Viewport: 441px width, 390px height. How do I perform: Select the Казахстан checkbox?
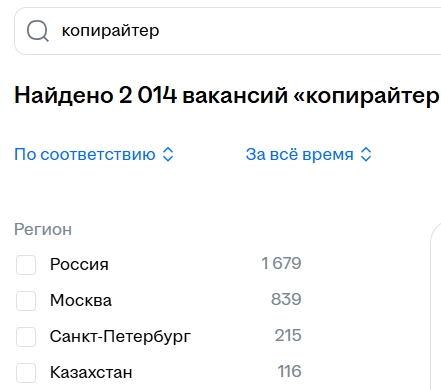[26, 373]
